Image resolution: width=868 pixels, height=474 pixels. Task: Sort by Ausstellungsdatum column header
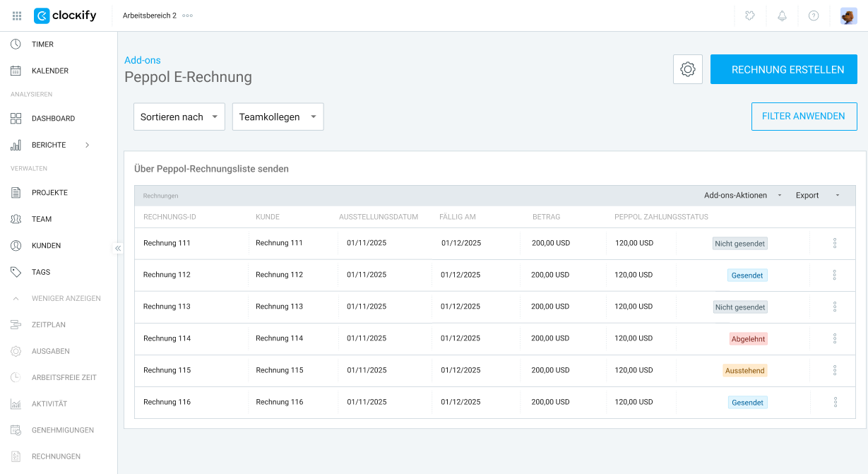(x=379, y=217)
